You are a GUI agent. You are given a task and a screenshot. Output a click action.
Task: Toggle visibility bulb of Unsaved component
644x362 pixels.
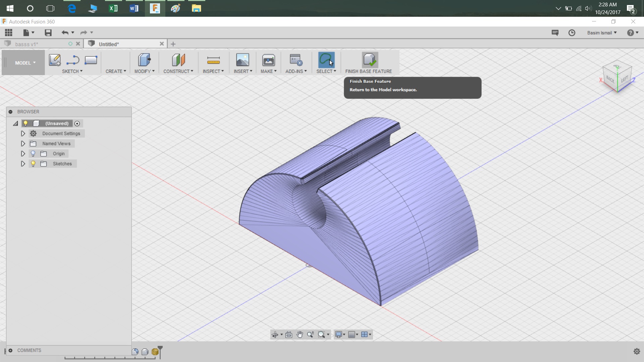(x=25, y=123)
